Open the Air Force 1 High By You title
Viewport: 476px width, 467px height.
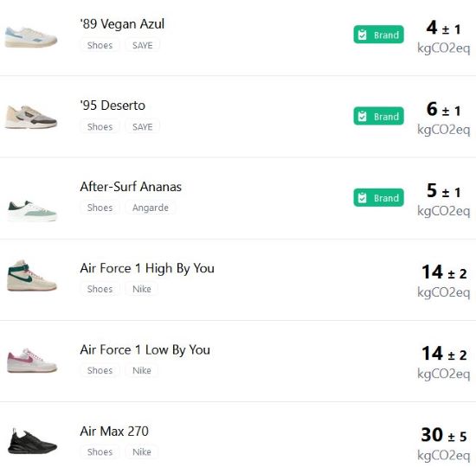coord(147,269)
